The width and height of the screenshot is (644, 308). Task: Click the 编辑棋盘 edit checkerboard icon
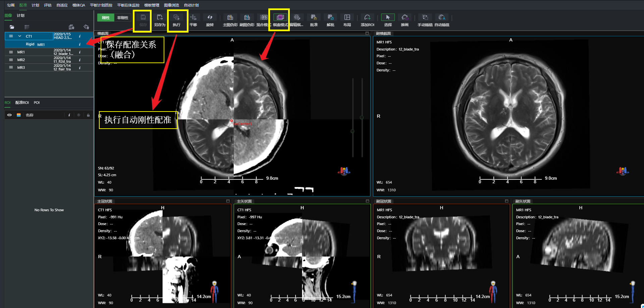(x=297, y=17)
